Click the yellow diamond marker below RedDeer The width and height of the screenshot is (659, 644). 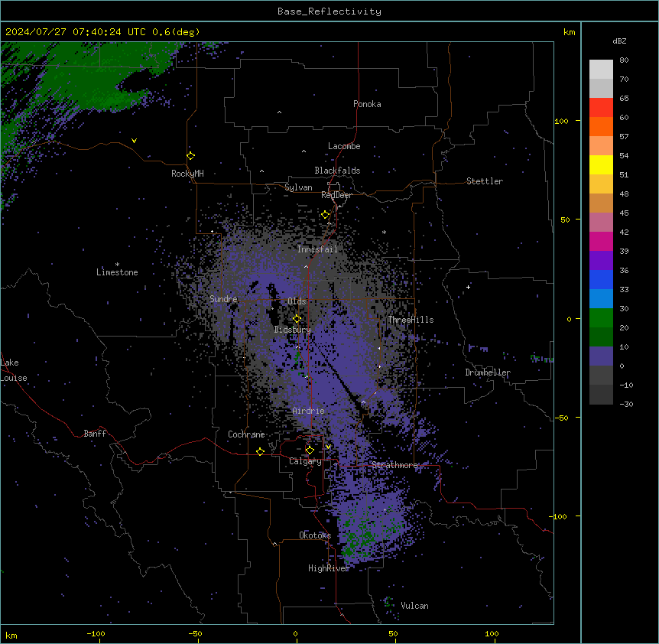[x=326, y=215]
